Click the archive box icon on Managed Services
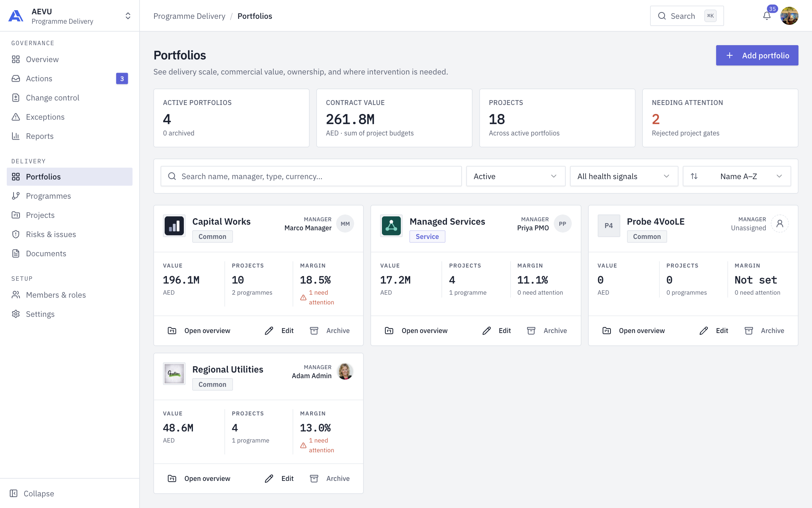This screenshot has height=508, width=812. coord(531,331)
